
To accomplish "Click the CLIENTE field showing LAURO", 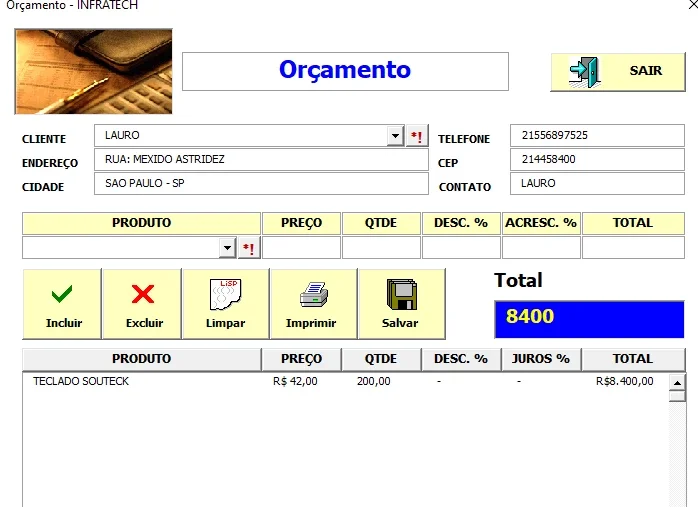I will coord(240,136).
